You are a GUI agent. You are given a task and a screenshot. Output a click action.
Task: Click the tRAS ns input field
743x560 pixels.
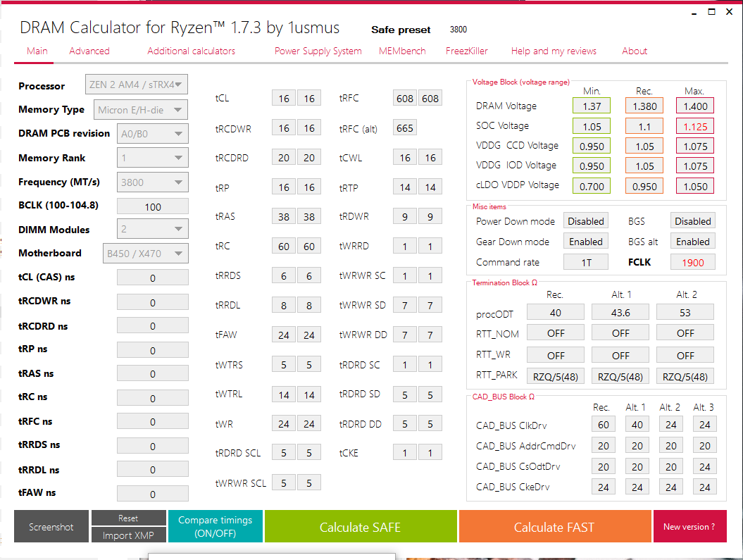pyautogui.click(x=153, y=374)
